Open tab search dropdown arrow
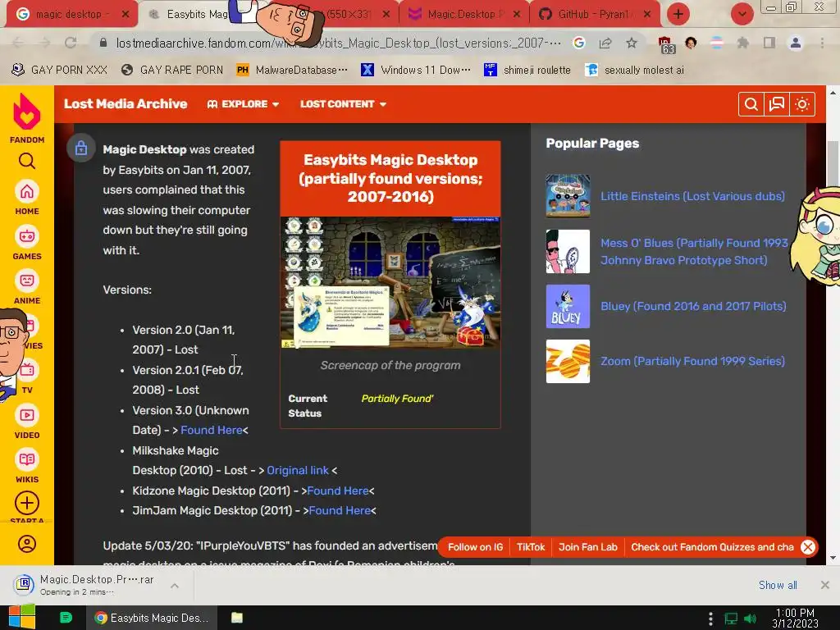The width and height of the screenshot is (840, 630). [x=742, y=14]
